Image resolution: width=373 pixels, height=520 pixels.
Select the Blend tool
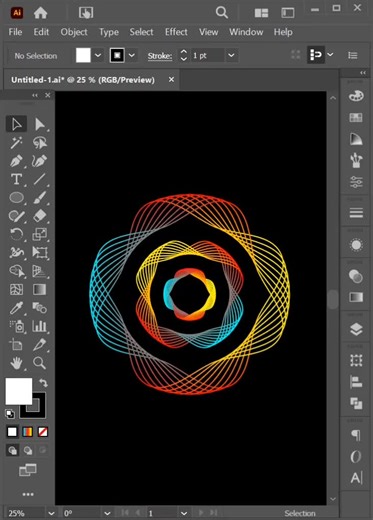coord(40,308)
